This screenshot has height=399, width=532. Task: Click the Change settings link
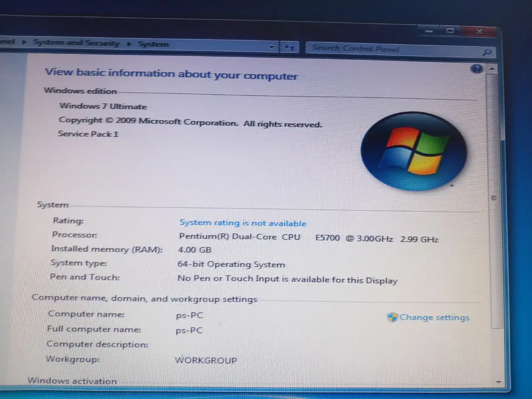coord(434,317)
